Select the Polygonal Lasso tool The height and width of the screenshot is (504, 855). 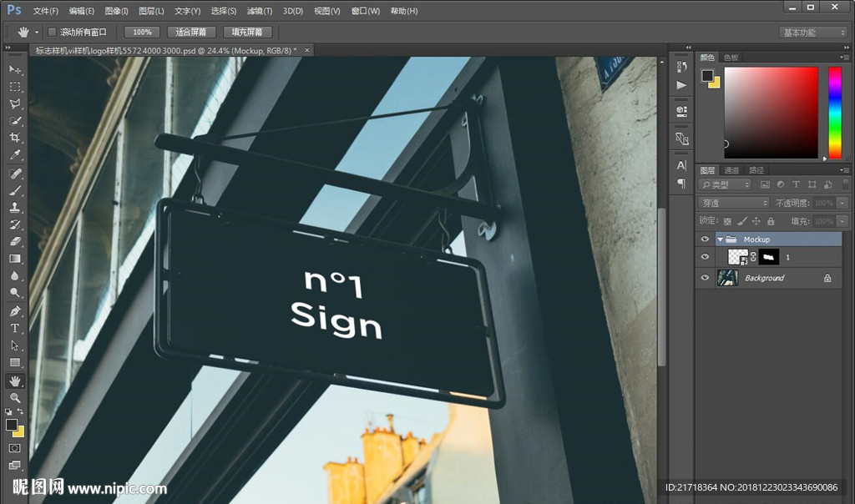[x=15, y=103]
